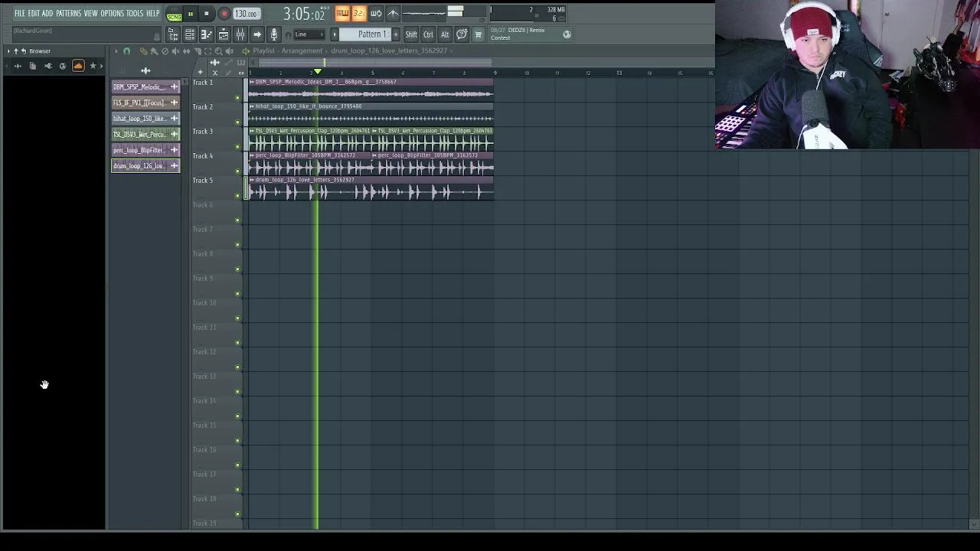Mute Track 4 green light
980x551 pixels.
(x=237, y=171)
